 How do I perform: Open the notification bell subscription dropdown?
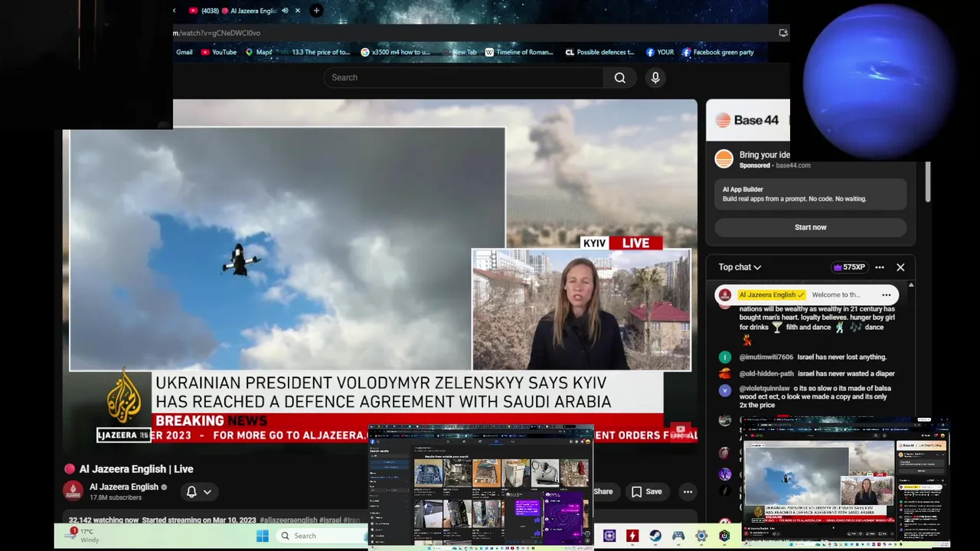(x=198, y=491)
